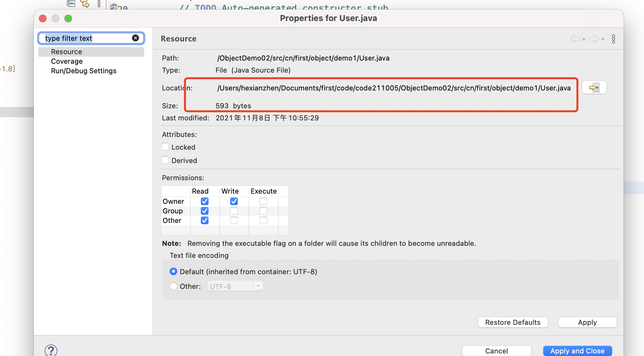Click the back navigation arrow icon

click(x=575, y=39)
